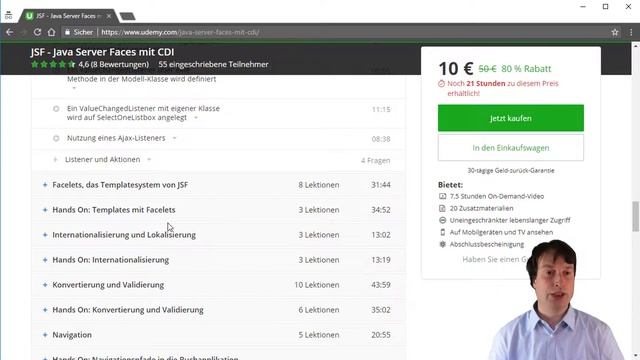
Task: Click the browser back arrow
Action: 9,32
